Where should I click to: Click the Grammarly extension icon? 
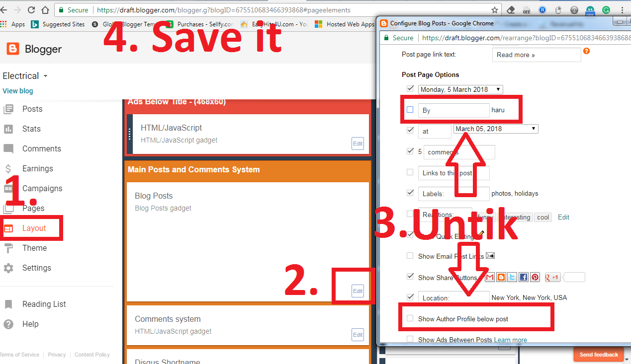[x=606, y=10]
